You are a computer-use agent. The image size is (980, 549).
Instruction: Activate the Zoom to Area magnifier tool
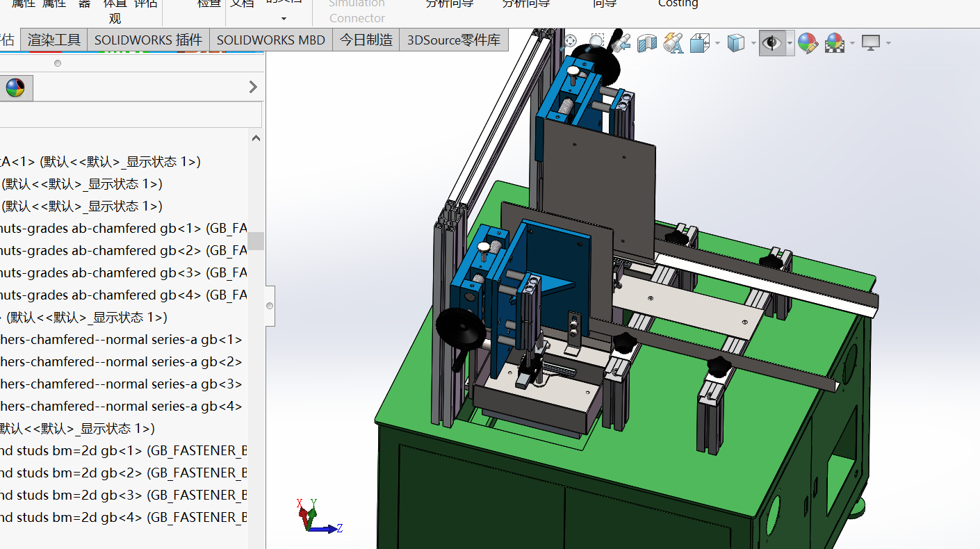(x=597, y=42)
